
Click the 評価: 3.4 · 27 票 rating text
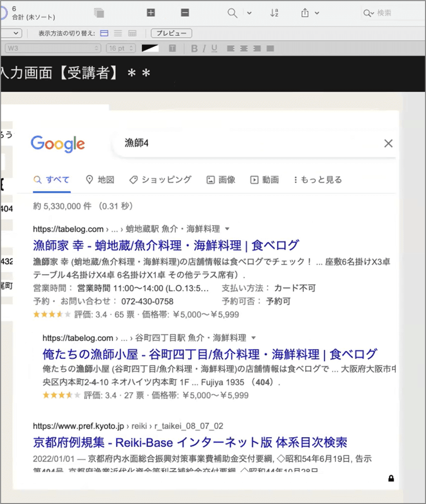(114, 396)
